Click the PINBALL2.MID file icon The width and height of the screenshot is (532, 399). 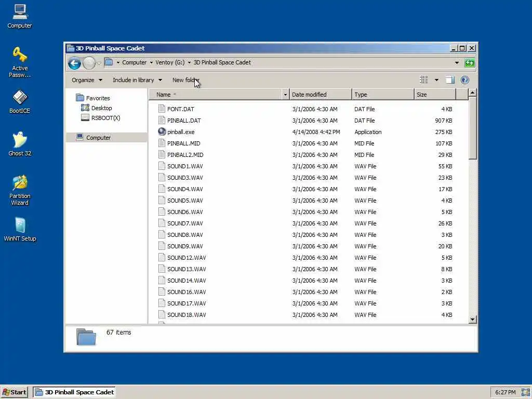point(162,155)
